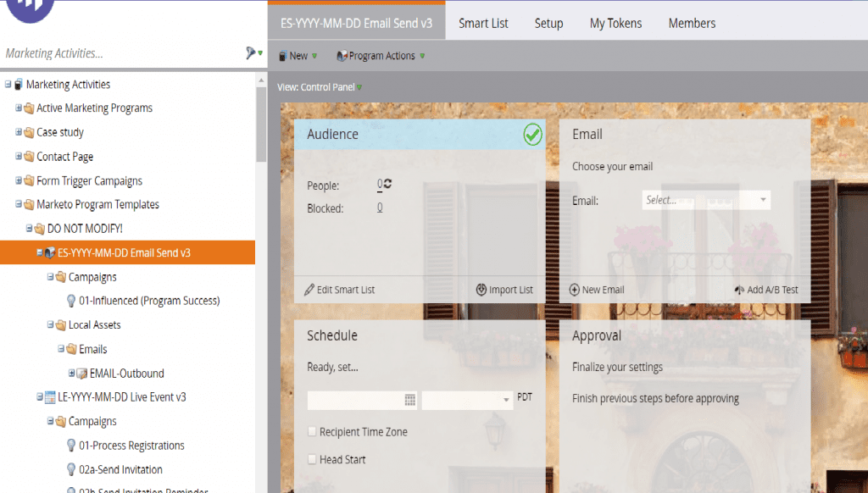Select the Contact Page folder label
Viewport: 868px width, 493px height.
point(64,157)
